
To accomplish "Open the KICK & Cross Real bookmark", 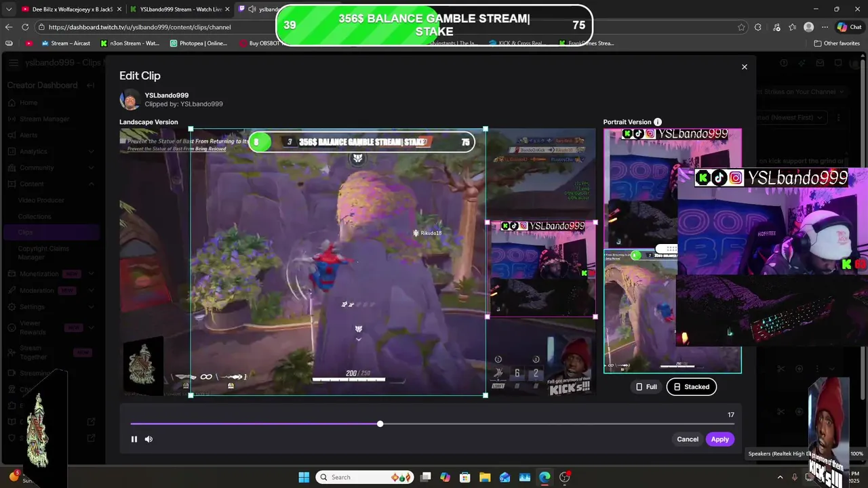I will 517,43.
